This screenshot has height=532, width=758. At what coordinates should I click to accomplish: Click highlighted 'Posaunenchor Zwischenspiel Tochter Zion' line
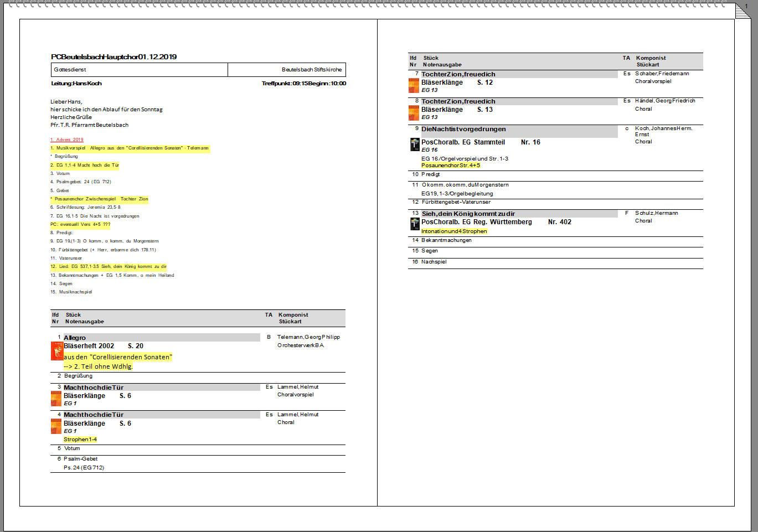99,199
